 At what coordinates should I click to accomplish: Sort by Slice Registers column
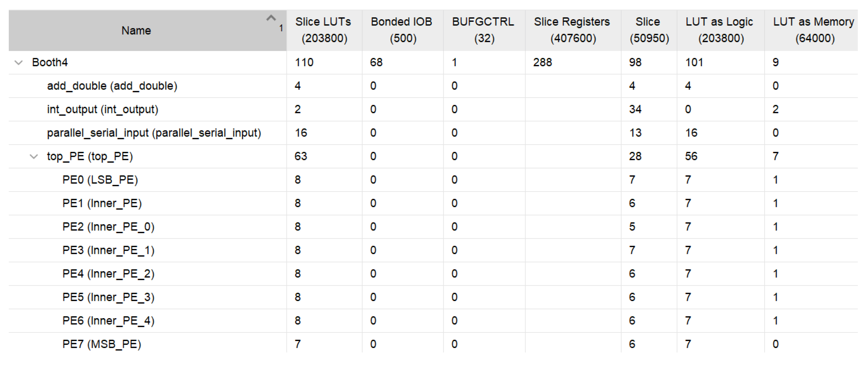click(x=572, y=30)
